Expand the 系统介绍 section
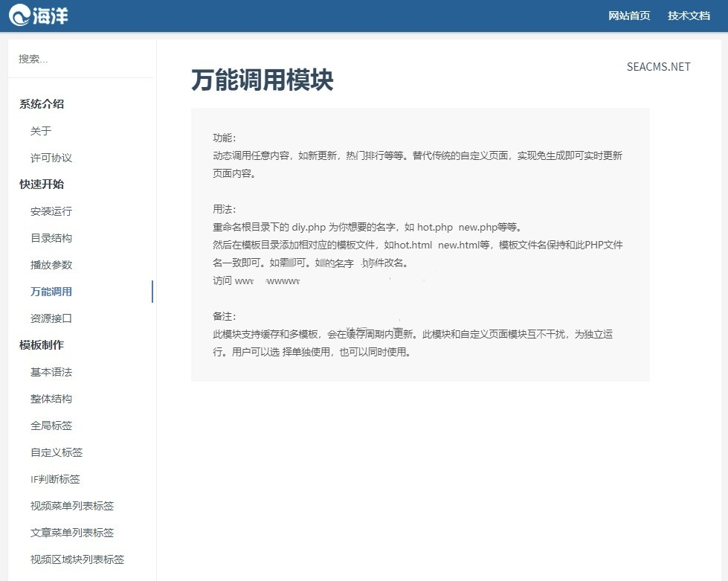The image size is (728, 581). coord(42,104)
